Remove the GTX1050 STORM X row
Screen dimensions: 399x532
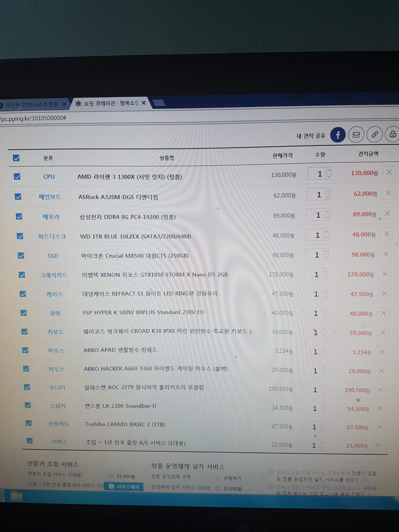(x=385, y=274)
